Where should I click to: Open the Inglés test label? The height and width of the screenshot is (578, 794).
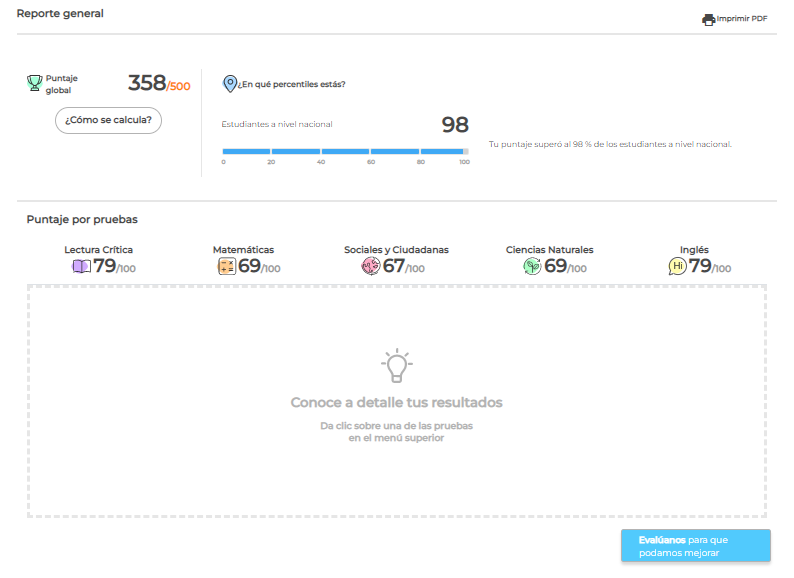pyautogui.click(x=694, y=250)
